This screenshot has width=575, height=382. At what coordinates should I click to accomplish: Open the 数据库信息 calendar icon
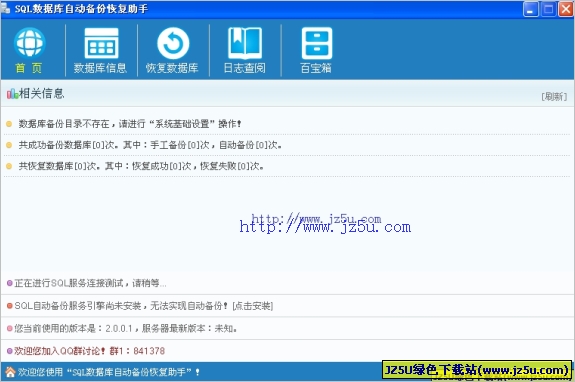pyautogui.click(x=101, y=43)
